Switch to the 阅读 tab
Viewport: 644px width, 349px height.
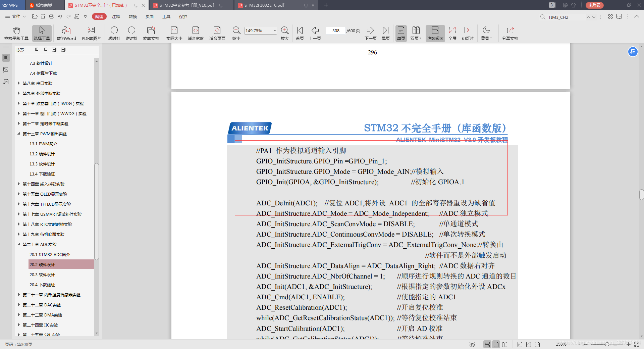pyautogui.click(x=99, y=16)
